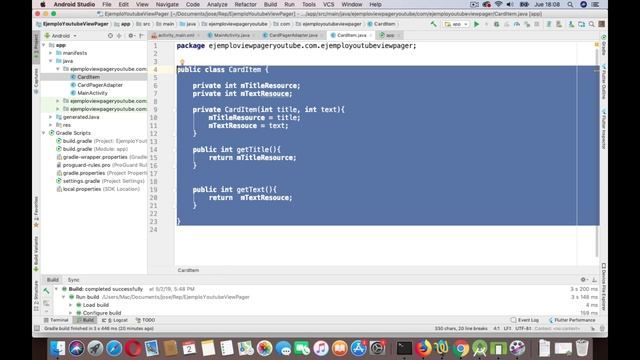Run the app with green play button
The width and height of the screenshot is (640, 360).
click(x=476, y=24)
